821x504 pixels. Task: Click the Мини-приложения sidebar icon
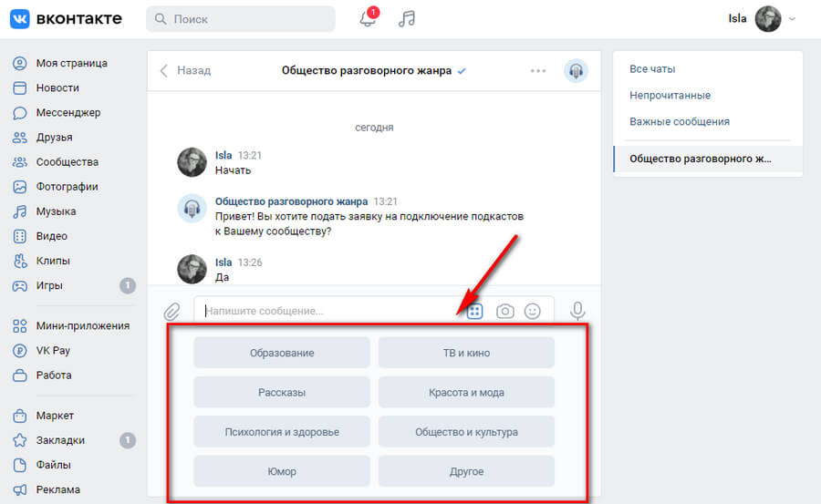19,326
